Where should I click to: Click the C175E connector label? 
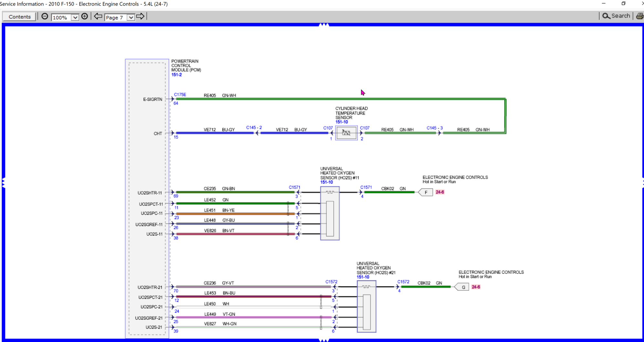(x=180, y=95)
